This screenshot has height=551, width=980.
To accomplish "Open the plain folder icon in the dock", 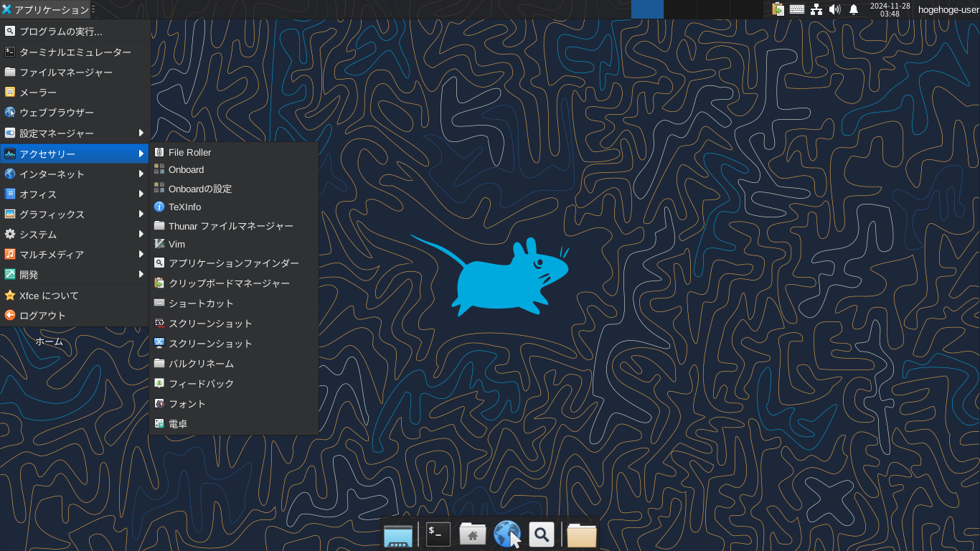I will pos(582,534).
